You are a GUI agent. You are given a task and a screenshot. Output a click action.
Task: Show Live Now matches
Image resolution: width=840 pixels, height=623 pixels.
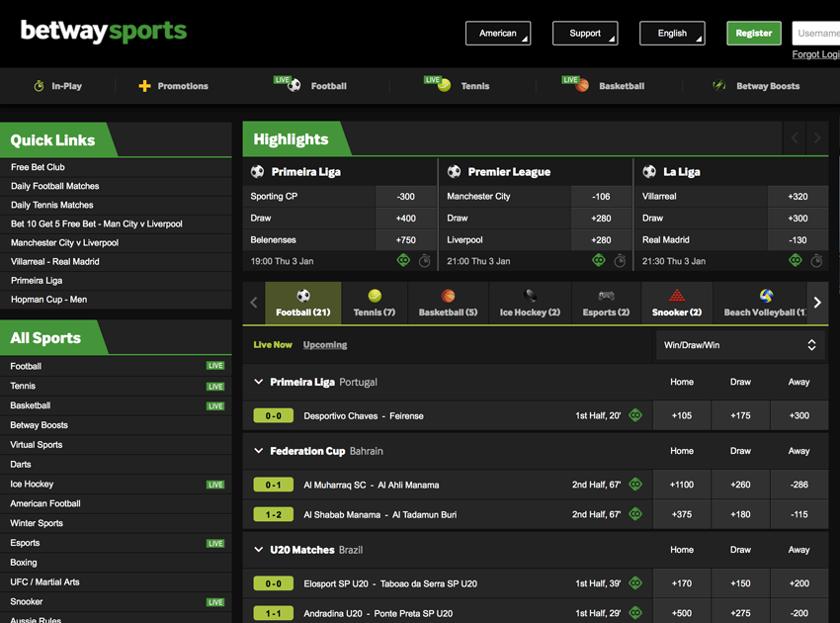click(x=273, y=345)
